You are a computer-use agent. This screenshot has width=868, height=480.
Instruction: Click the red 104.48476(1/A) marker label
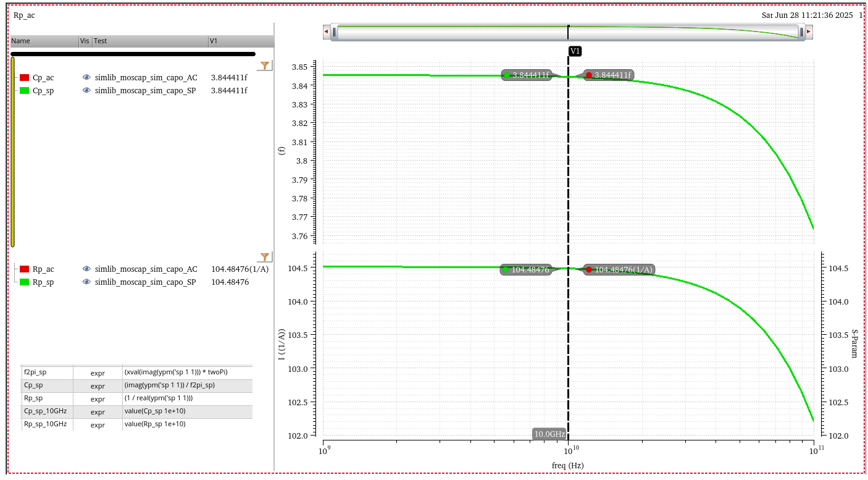pos(619,269)
